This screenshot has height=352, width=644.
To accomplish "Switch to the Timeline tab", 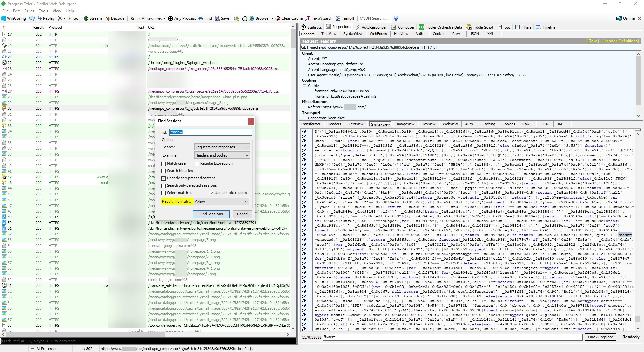I will click(546, 27).
